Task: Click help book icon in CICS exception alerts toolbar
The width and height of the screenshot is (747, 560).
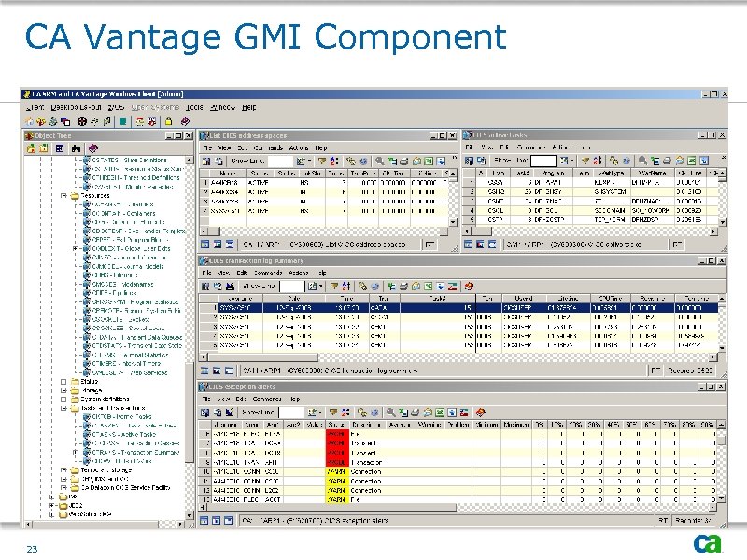Action: [x=480, y=413]
